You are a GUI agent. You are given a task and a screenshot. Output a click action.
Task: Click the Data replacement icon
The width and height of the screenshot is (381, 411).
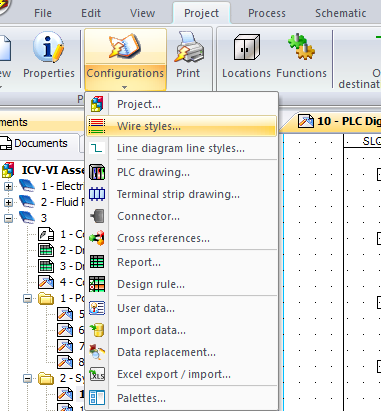97,352
